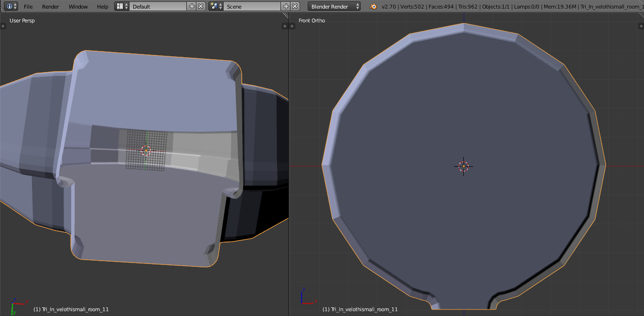Image resolution: width=644 pixels, height=316 pixels.
Task: Open the Blender Render engine dropdown
Action: tap(334, 6)
